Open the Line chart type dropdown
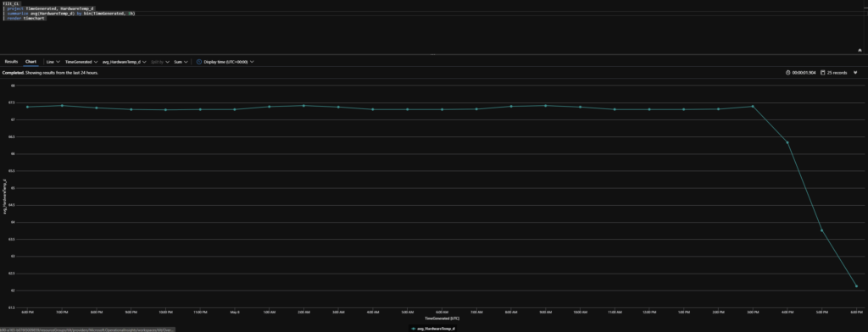This screenshot has height=332, width=868. [x=53, y=62]
